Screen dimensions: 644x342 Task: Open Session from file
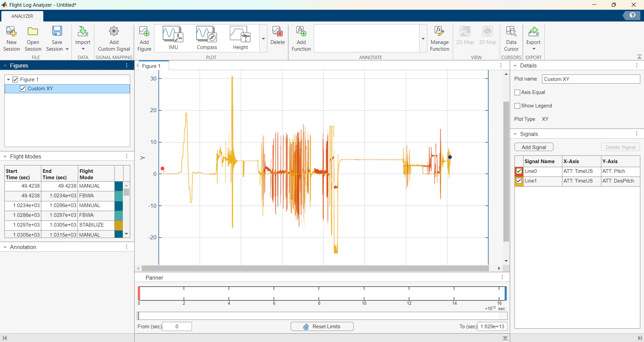pos(33,38)
